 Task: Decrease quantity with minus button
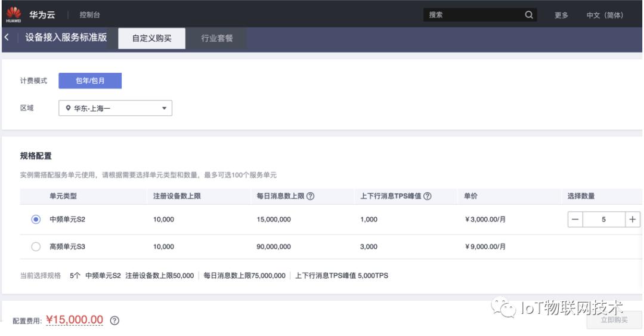click(x=575, y=220)
